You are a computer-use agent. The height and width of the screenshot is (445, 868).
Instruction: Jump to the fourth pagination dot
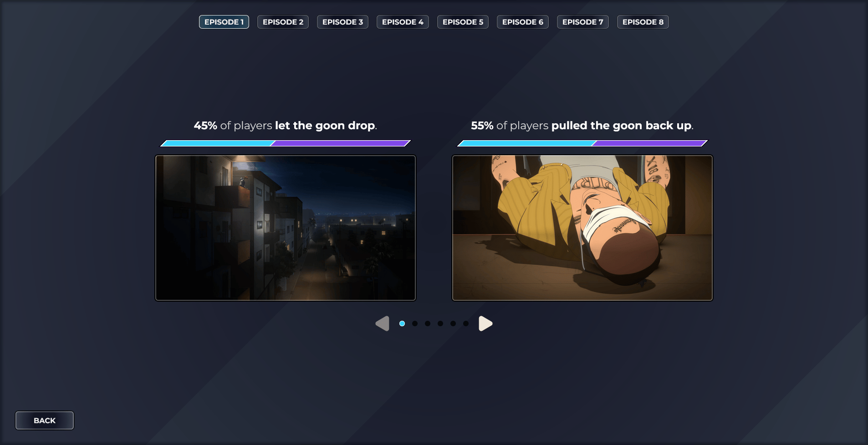coord(440,324)
